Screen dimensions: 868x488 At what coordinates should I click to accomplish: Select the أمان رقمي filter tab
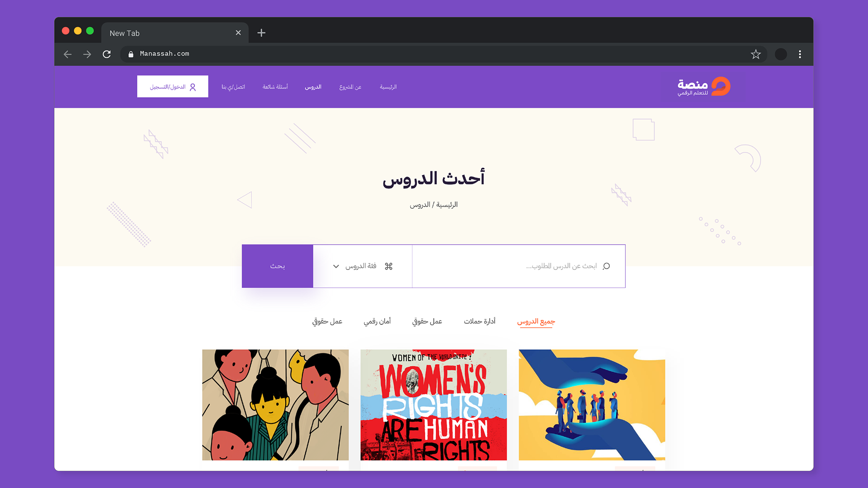point(377,321)
